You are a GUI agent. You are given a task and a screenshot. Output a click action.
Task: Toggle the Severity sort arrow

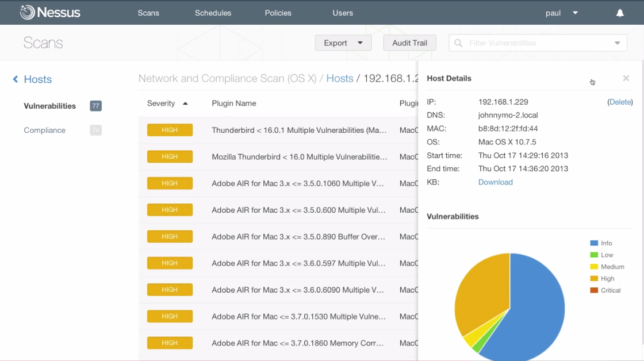coord(185,103)
